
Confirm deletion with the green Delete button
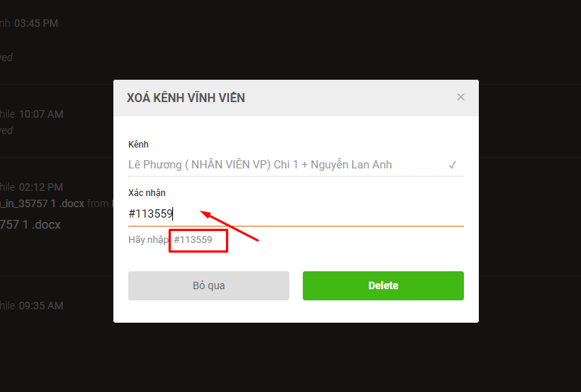383,285
